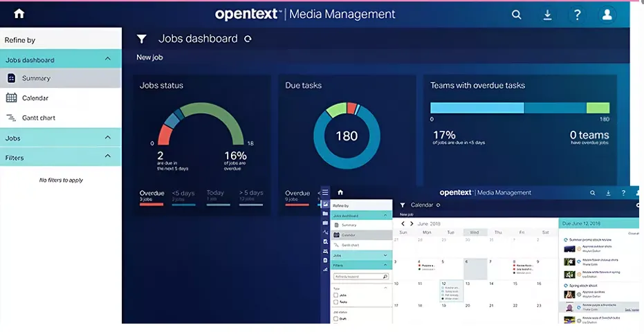Open the Approve outdoor shots task thumbnail
The image size is (644, 334).
569,248
